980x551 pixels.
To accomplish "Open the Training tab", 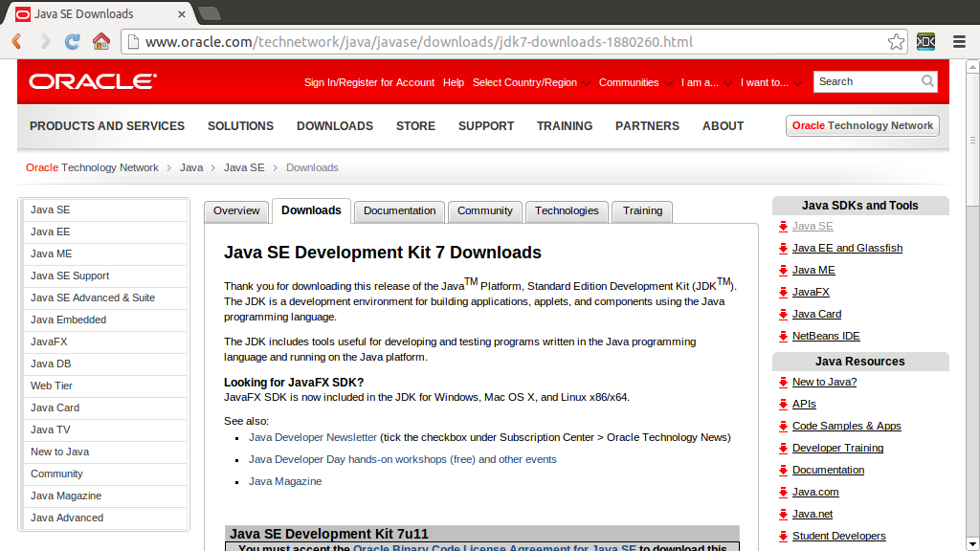I will tap(642, 211).
